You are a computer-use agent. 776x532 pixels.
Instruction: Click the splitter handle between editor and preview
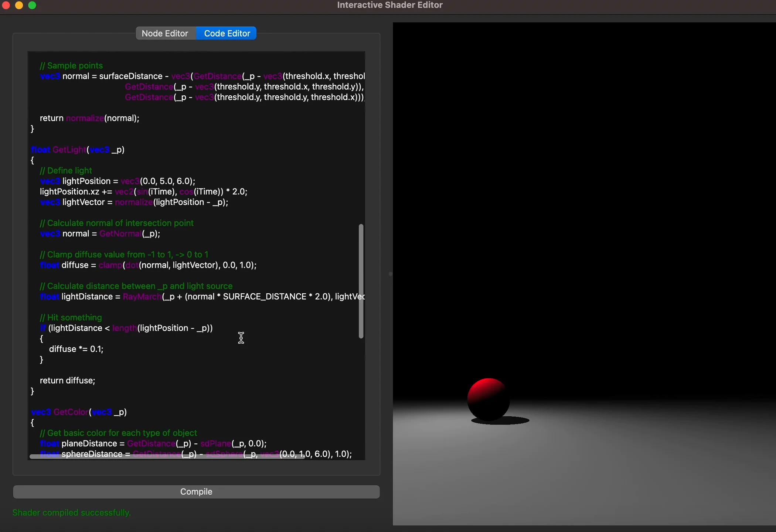pyautogui.click(x=389, y=274)
